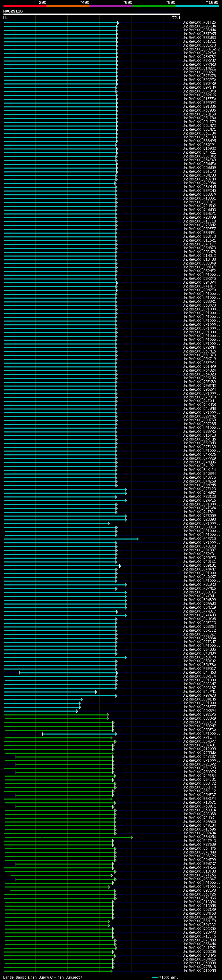This screenshot has width=222, height=980.
Task: Click hit label UniRef100_Q4HW67
Action: point(199,493)
